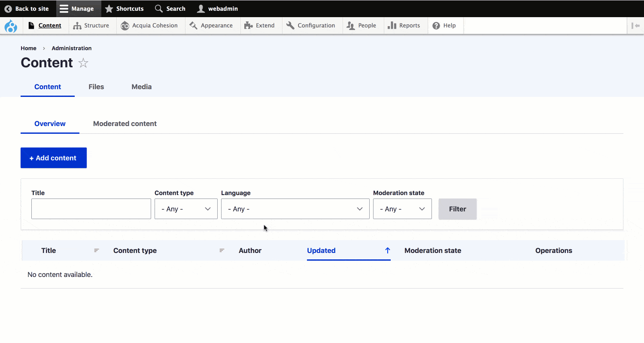Viewport: 644px width, 343px height.
Task: Click the Reports bar chart icon
Action: click(392, 26)
